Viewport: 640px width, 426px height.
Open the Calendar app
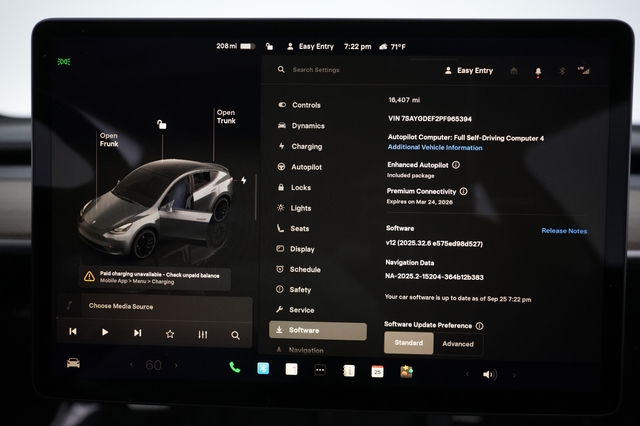point(377,371)
